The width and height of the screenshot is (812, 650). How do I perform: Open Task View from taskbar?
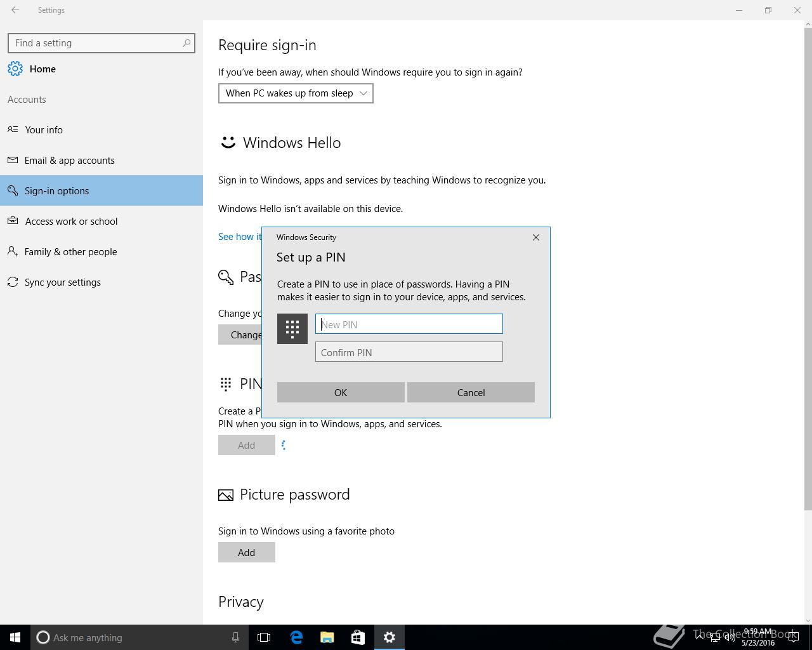pyautogui.click(x=264, y=637)
